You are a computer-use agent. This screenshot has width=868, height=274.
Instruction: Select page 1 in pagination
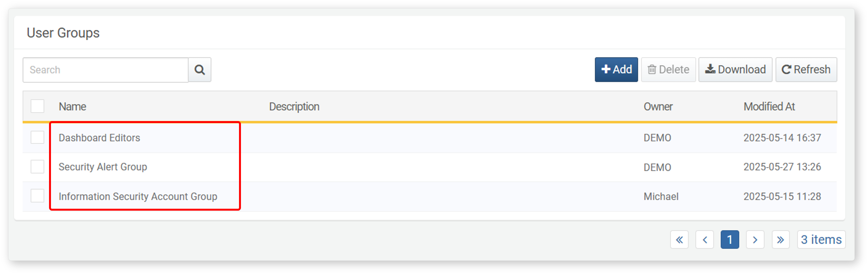pyautogui.click(x=730, y=240)
